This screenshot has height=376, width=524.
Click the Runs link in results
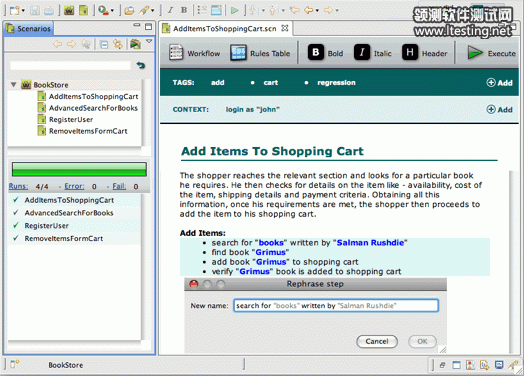(18, 186)
